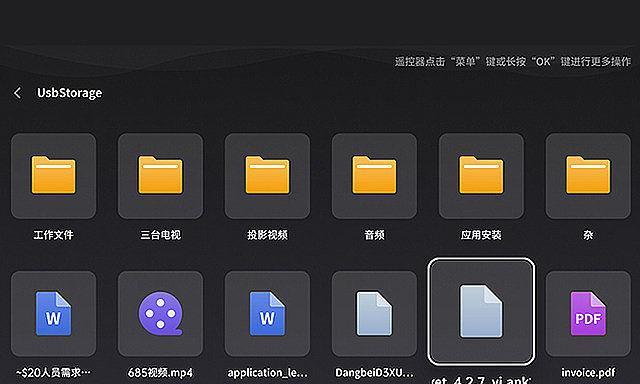Open the 杂 folder
This screenshot has height=384, width=640.
(588, 176)
